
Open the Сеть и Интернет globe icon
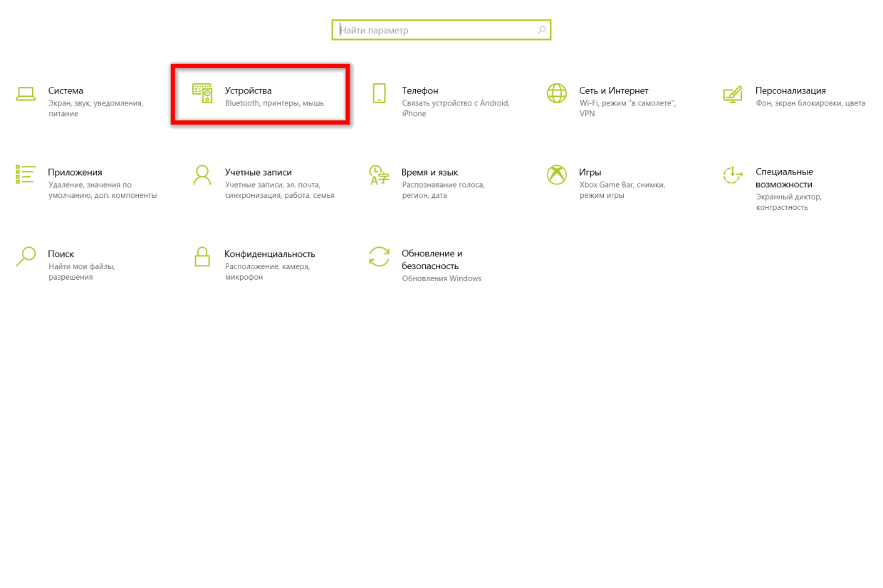[x=556, y=93]
